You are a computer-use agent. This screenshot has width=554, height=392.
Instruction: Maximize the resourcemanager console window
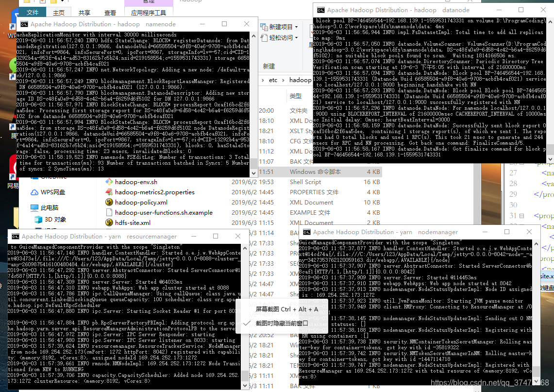[216, 236]
